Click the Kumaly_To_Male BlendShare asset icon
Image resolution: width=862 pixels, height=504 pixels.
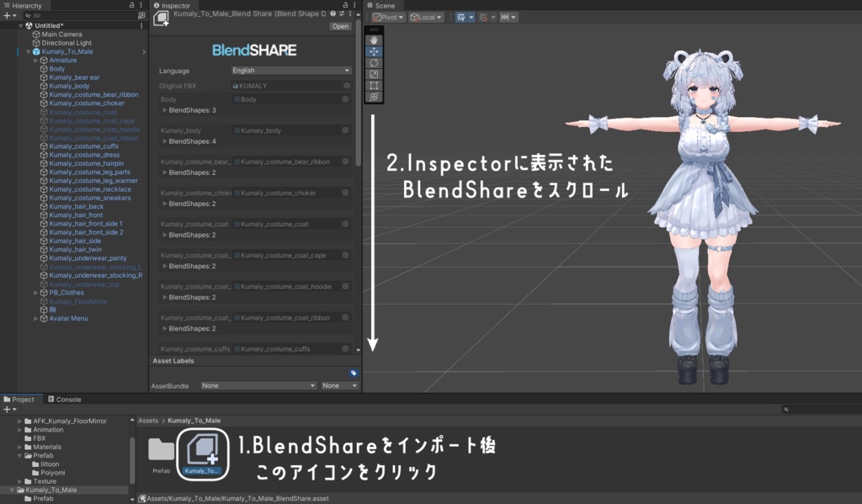(203, 454)
